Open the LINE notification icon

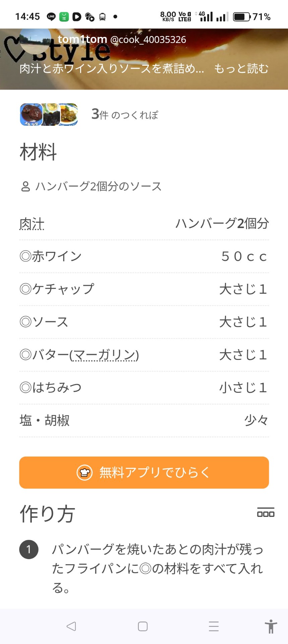coord(51,16)
